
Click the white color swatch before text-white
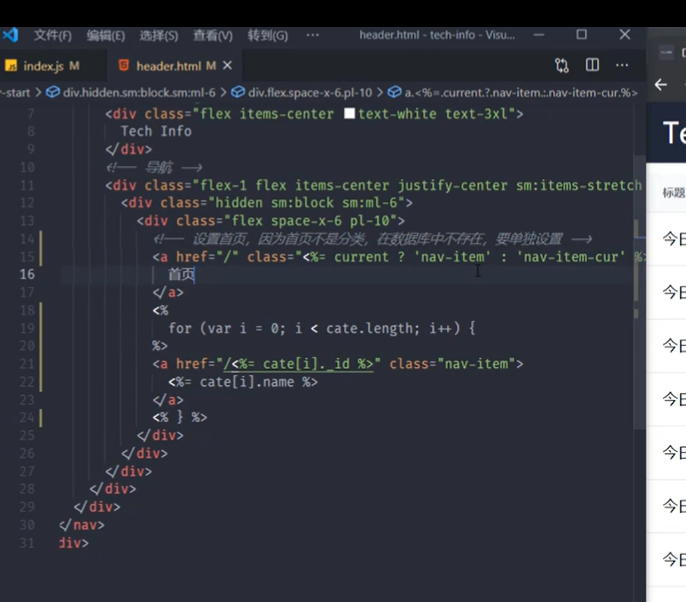[x=349, y=113]
